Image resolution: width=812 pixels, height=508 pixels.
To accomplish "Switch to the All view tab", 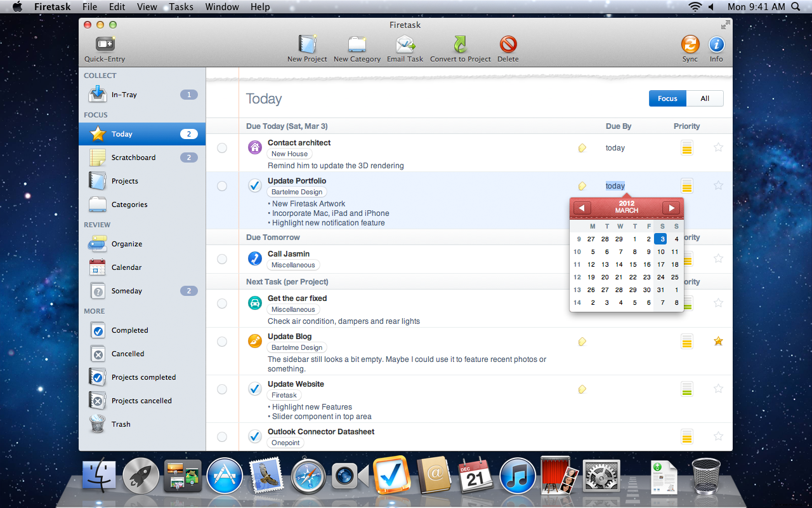I will (705, 98).
